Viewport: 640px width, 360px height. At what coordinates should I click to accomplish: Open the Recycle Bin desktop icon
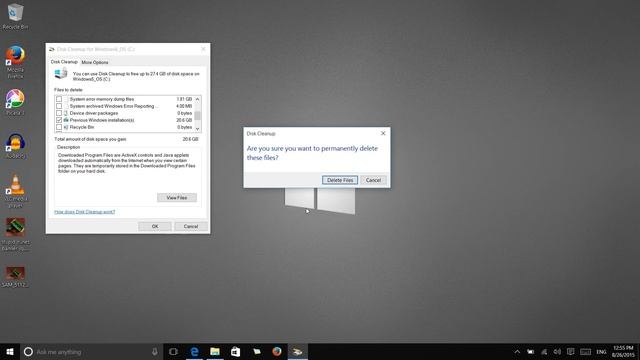point(15,16)
